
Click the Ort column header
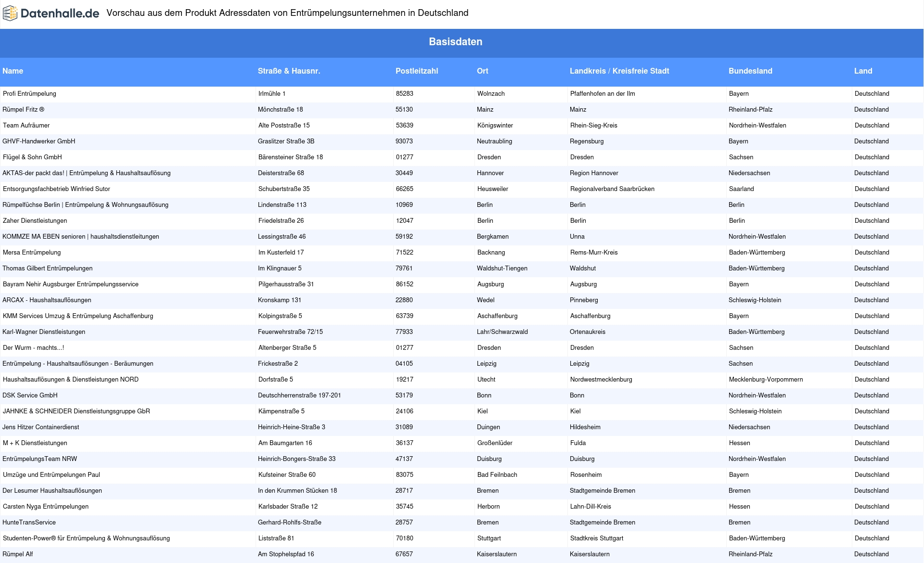[x=483, y=71]
